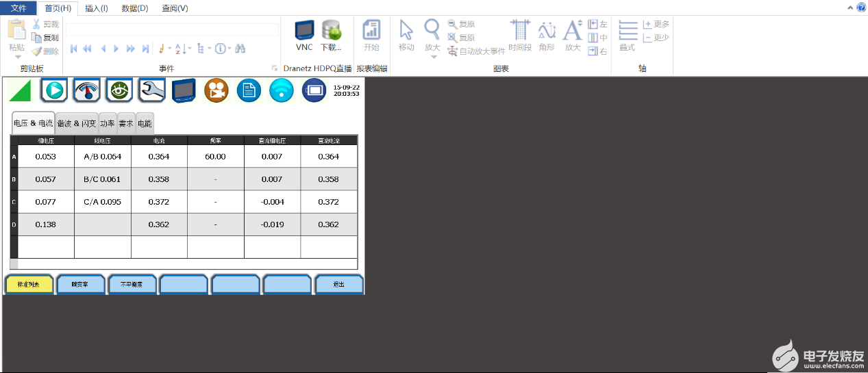Screen dimensions: 868x373
Task: Select the 电压 & 电流 tab
Action: tap(33, 123)
